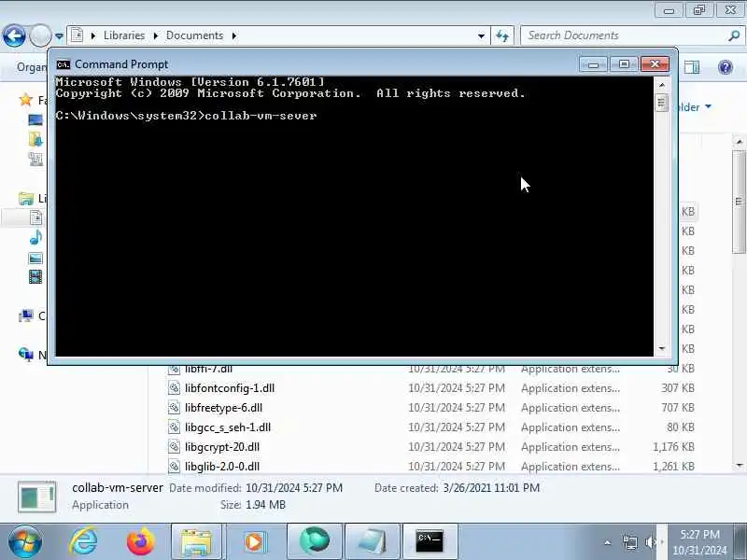The image size is (747, 560).
Task: Click the volume speaker tray icon
Action: [651, 542]
